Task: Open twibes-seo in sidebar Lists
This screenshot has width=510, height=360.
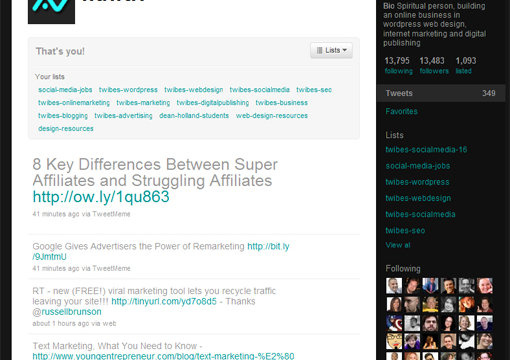Action: (x=405, y=230)
